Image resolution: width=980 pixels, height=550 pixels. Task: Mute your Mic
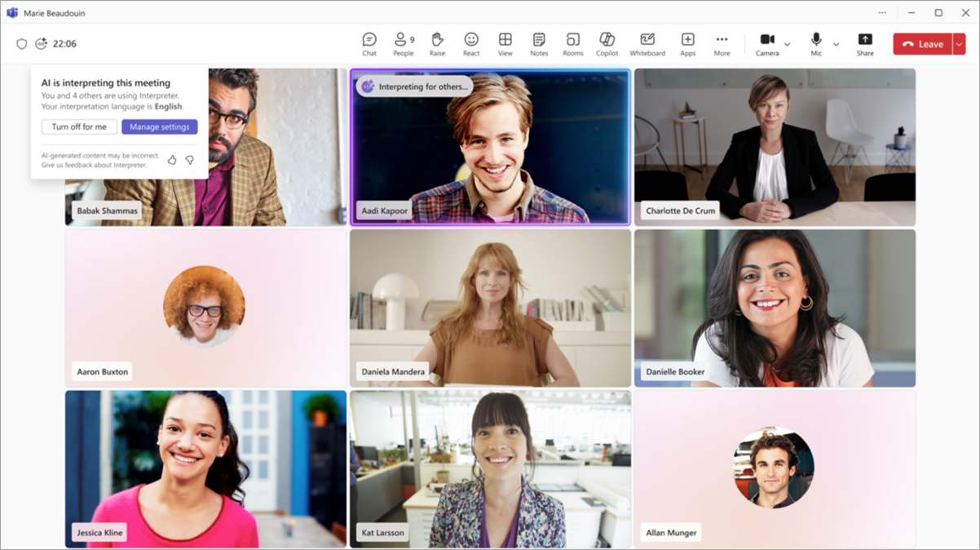(814, 43)
